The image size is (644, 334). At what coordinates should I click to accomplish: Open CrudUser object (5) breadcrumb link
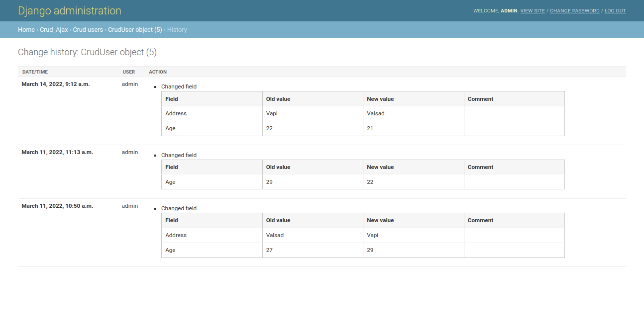(135, 30)
